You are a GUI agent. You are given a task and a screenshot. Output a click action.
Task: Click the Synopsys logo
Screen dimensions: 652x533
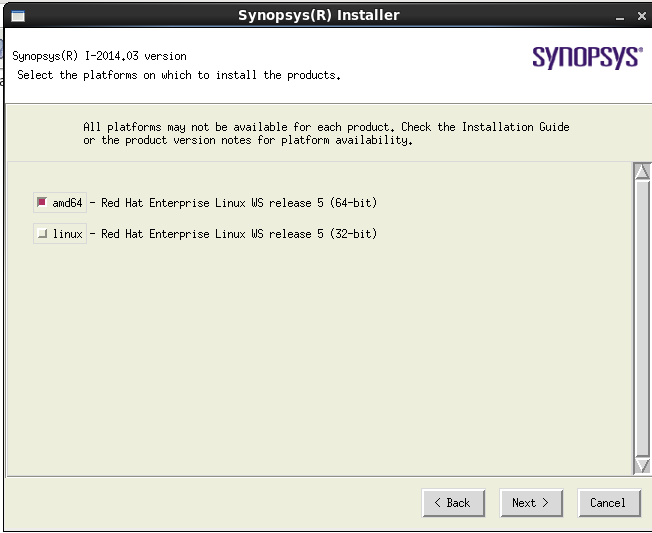[588, 57]
